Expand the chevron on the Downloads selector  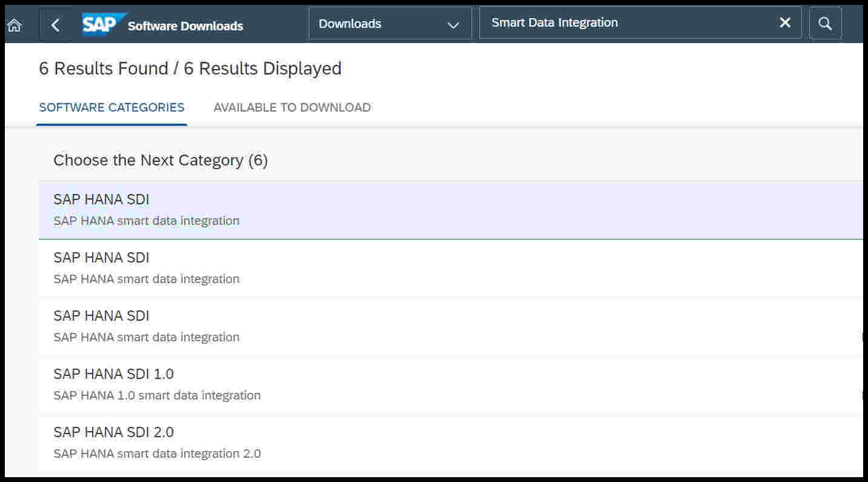coord(453,25)
